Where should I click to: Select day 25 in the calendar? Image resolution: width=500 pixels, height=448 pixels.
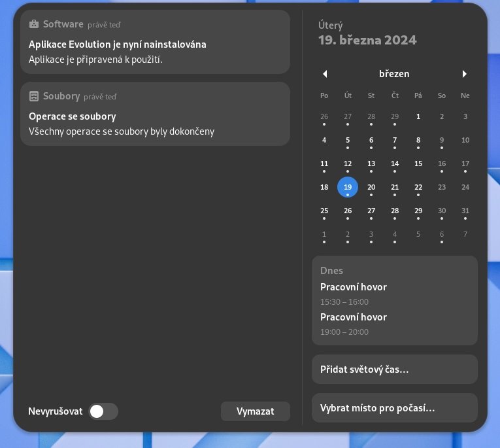324,211
